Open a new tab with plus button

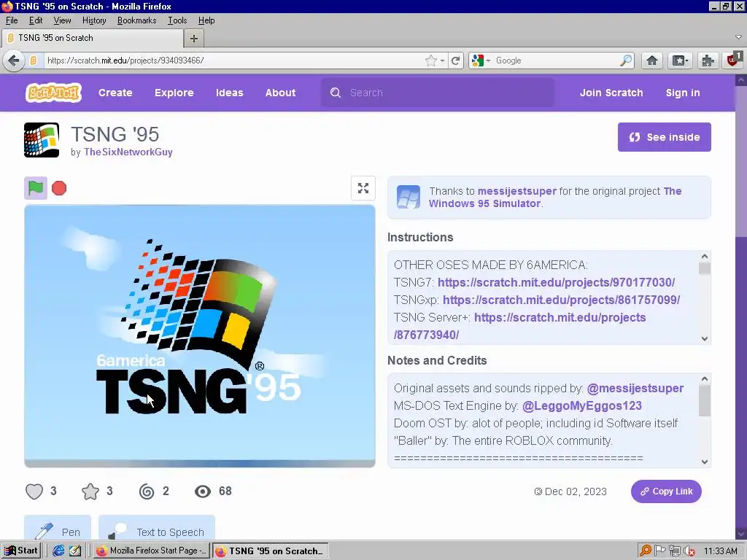[194, 39]
